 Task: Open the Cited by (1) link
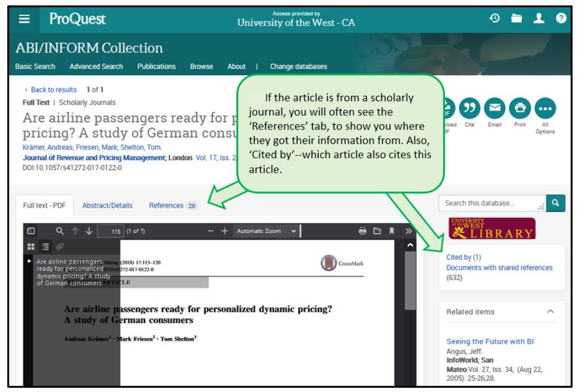tap(464, 257)
